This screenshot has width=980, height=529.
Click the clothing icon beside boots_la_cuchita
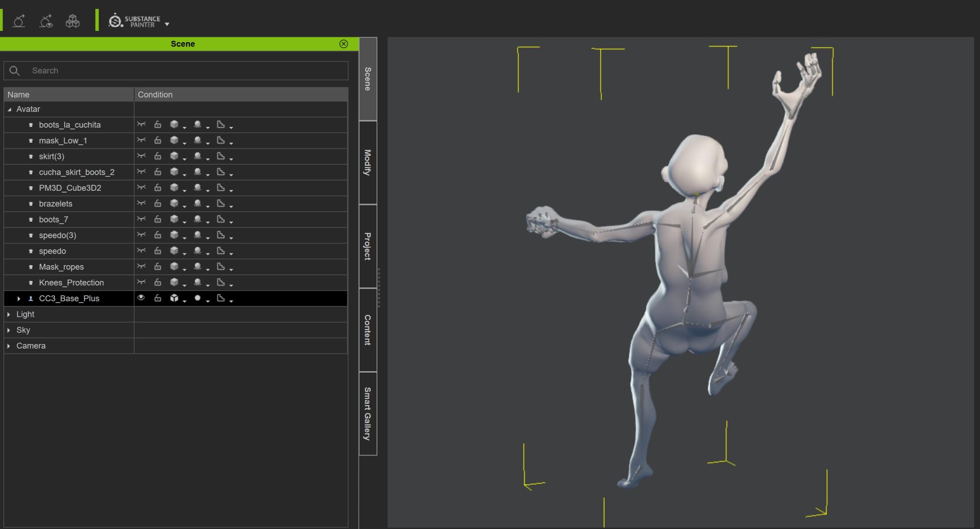[31, 125]
